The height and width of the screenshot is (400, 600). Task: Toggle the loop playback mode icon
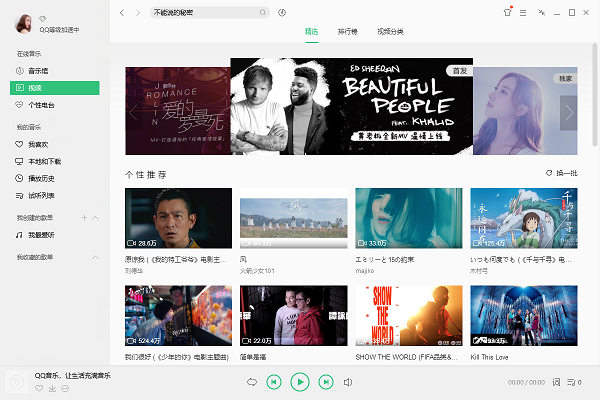[x=251, y=381]
